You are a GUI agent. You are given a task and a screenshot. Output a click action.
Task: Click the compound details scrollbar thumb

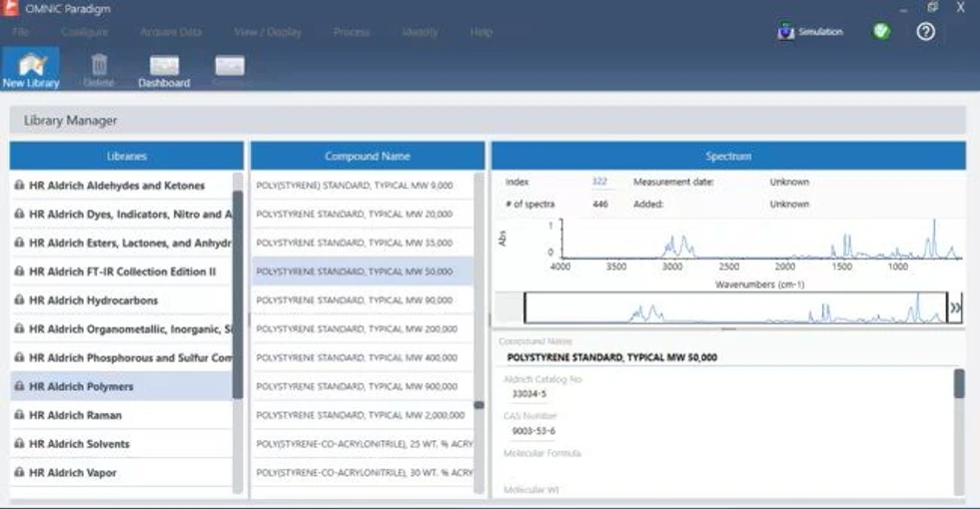point(959,383)
